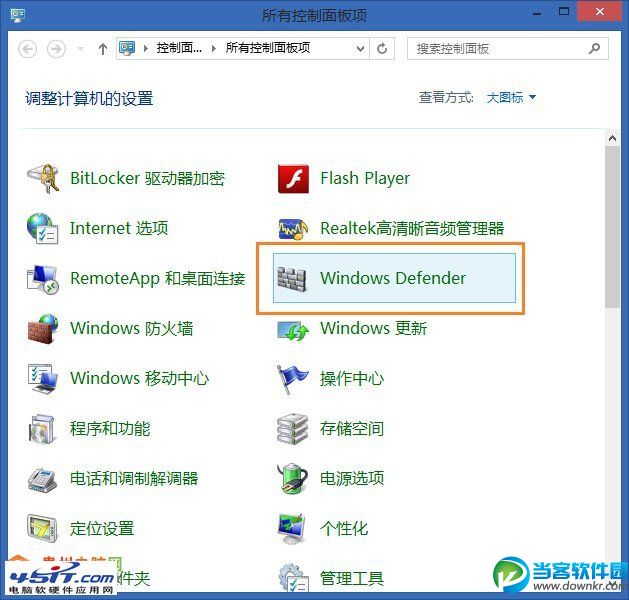Open 电源选项 link
This screenshot has width=629, height=600.
(352, 478)
